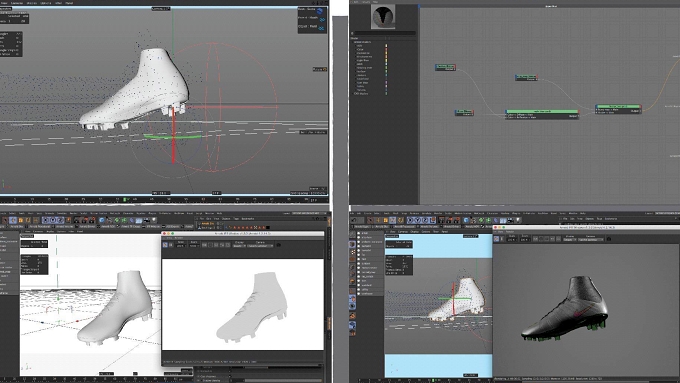680x383 pixels.
Task: Open Camera dropdown in dark shoe Arnold IPR window
Action: click(x=591, y=240)
